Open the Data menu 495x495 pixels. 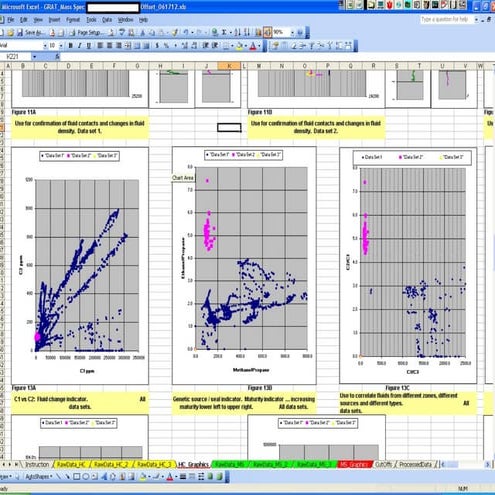pos(107,20)
